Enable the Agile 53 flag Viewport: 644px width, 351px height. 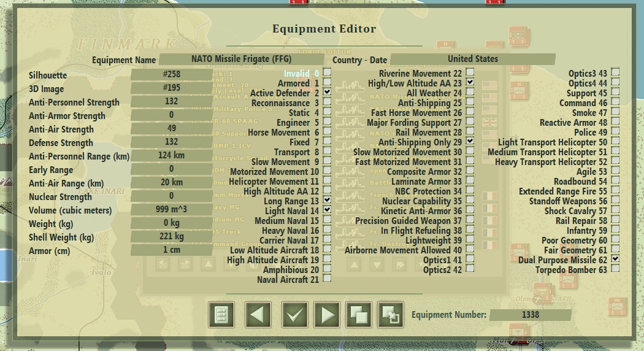[x=615, y=170]
